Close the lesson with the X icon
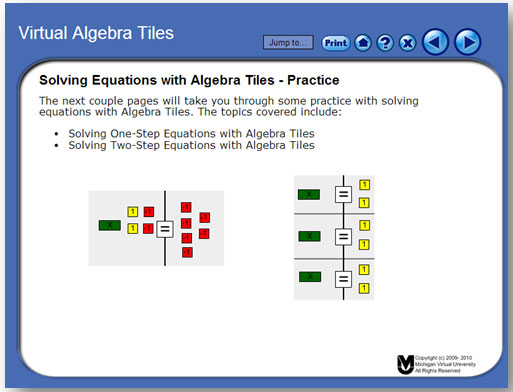Image resolution: width=513 pixels, height=392 pixels. 407,43
